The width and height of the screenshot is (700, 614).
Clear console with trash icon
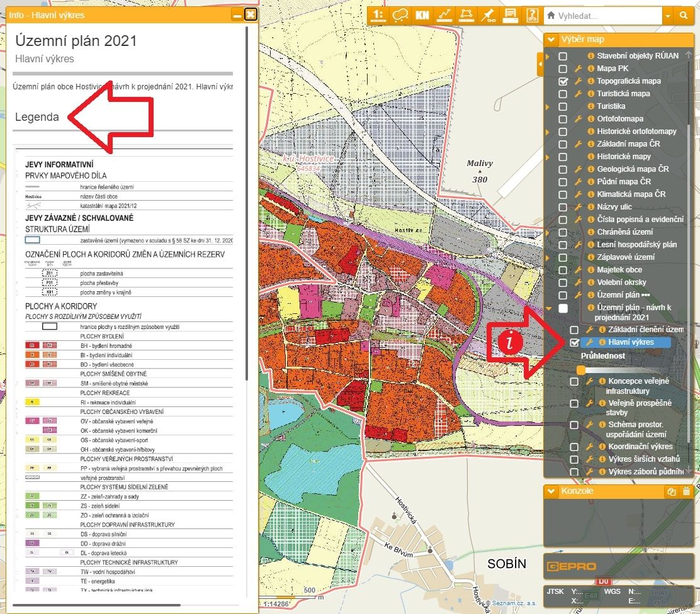[x=686, y=491]
